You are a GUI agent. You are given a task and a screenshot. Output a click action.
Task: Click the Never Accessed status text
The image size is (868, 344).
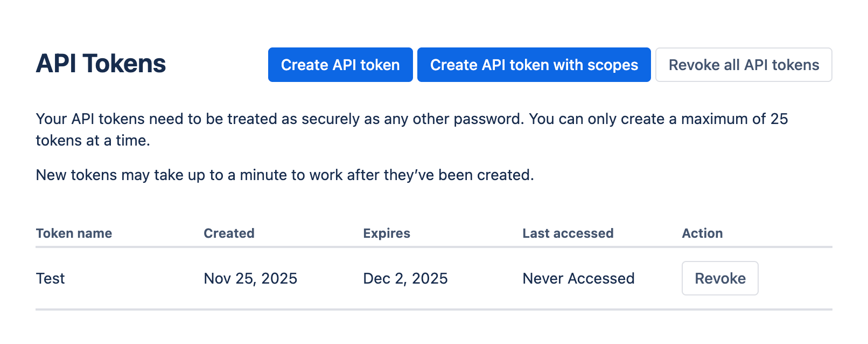(x=578, y=278)
